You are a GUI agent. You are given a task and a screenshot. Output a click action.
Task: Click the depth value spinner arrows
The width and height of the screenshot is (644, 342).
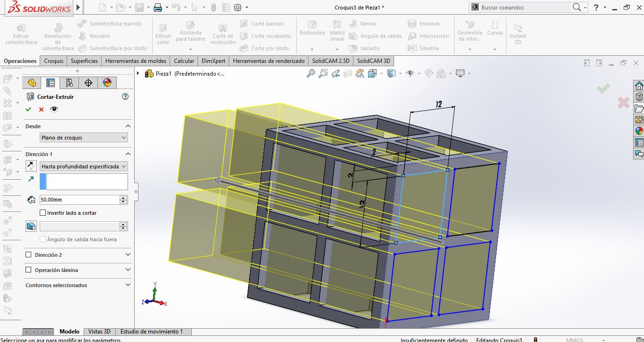click(x=124, y=200)
